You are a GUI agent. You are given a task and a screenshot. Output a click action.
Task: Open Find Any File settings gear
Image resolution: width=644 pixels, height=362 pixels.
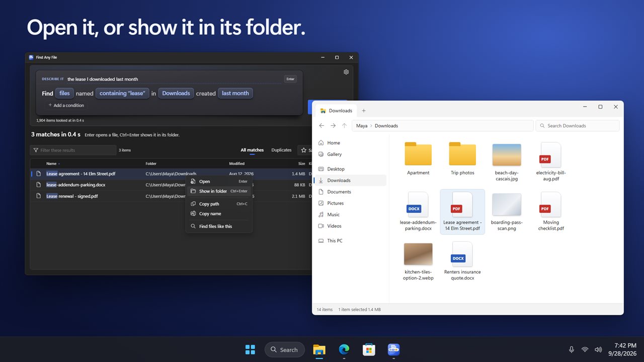[346, 72]
